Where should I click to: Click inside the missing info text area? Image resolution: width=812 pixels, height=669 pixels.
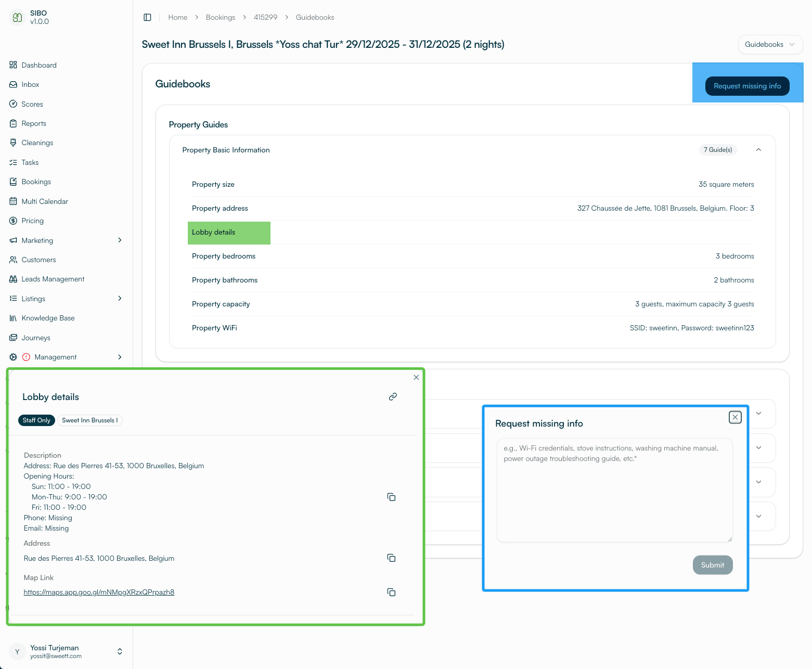[614, 489]
